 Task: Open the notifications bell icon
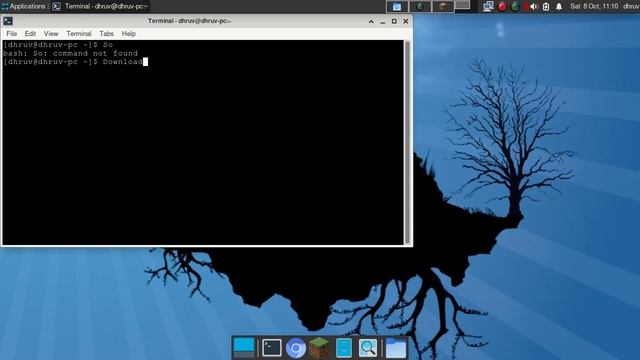[x=559, y=7]
